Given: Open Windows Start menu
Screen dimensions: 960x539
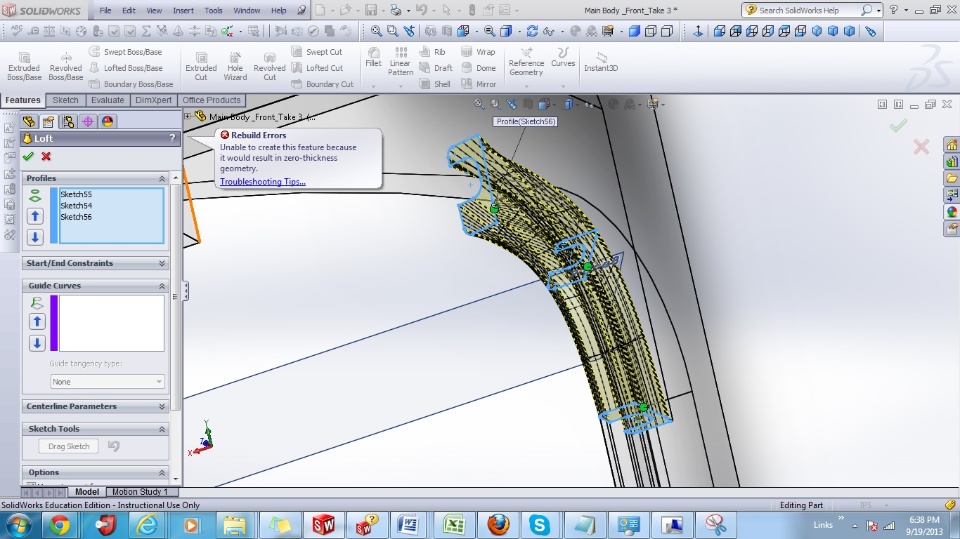Looking at the screenshot, I should (x=18, y=526).
